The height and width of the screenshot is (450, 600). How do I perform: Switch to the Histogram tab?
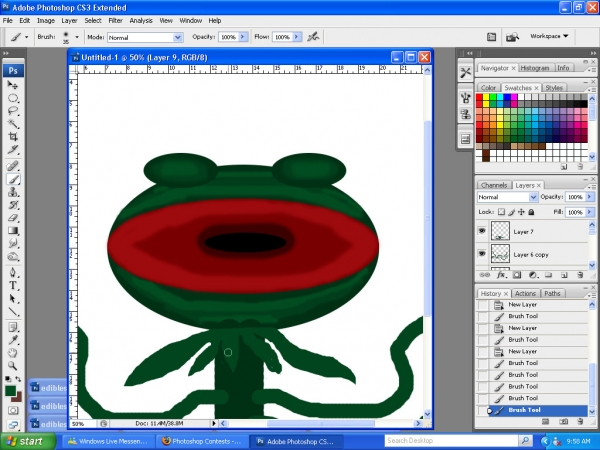[535, 68]
